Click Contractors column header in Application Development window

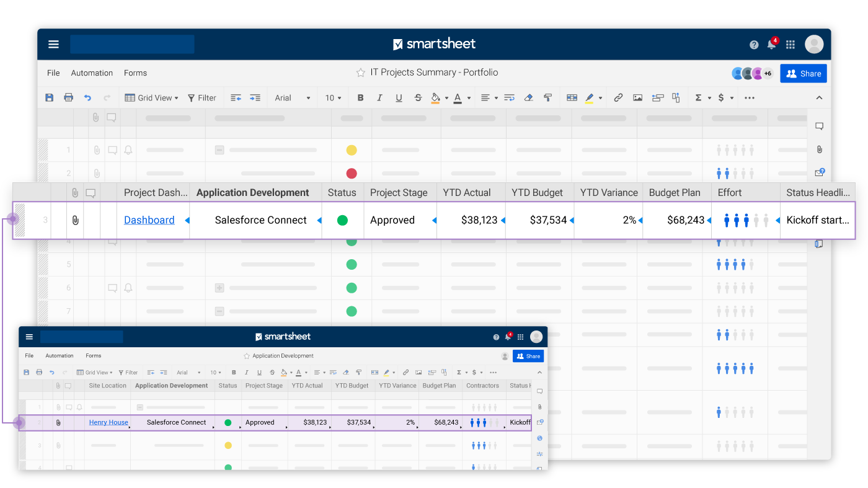[482, 386]
